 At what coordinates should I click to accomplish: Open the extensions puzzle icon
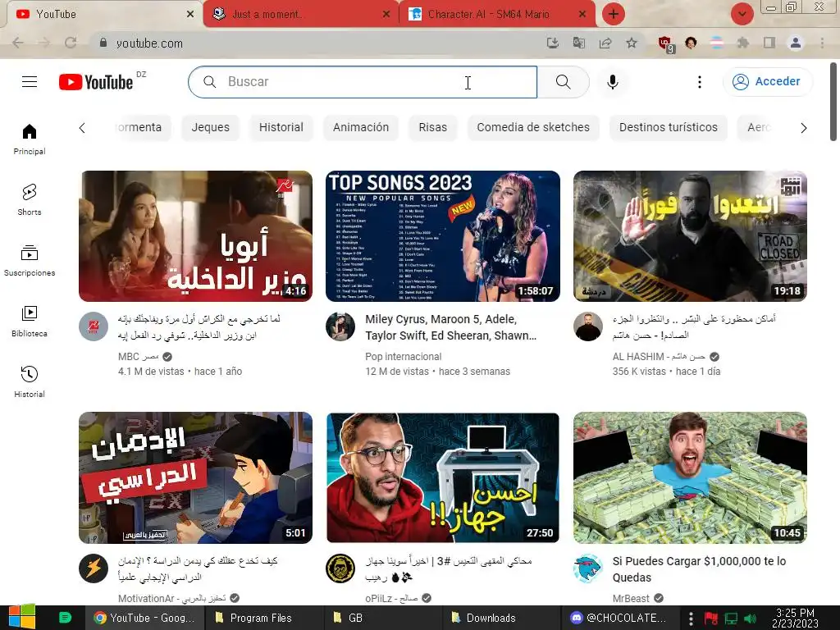(x=743, y=43)
